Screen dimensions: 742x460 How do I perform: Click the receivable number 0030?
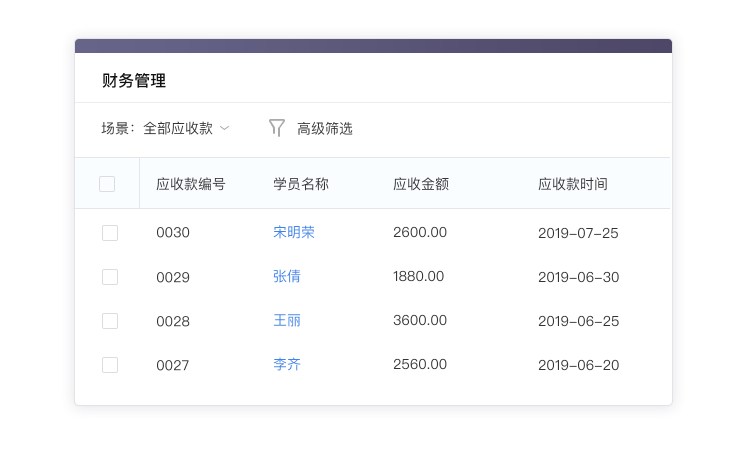point(173,233)
